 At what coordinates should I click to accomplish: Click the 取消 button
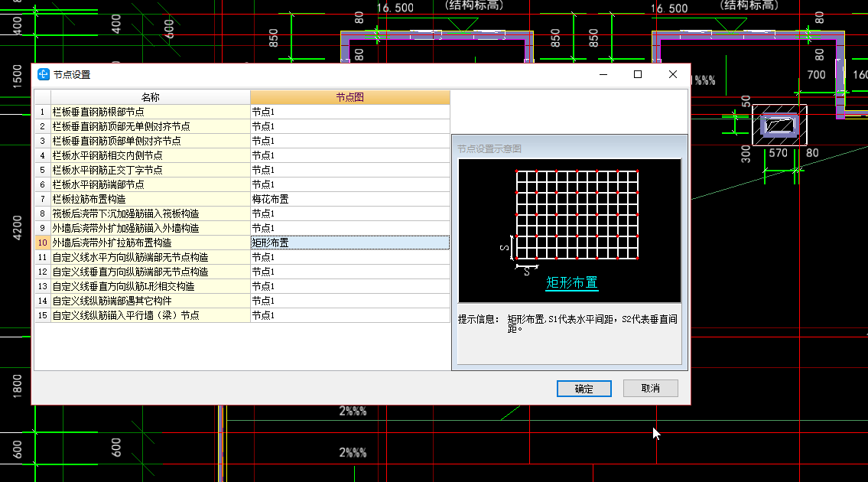tap(651, 389)
